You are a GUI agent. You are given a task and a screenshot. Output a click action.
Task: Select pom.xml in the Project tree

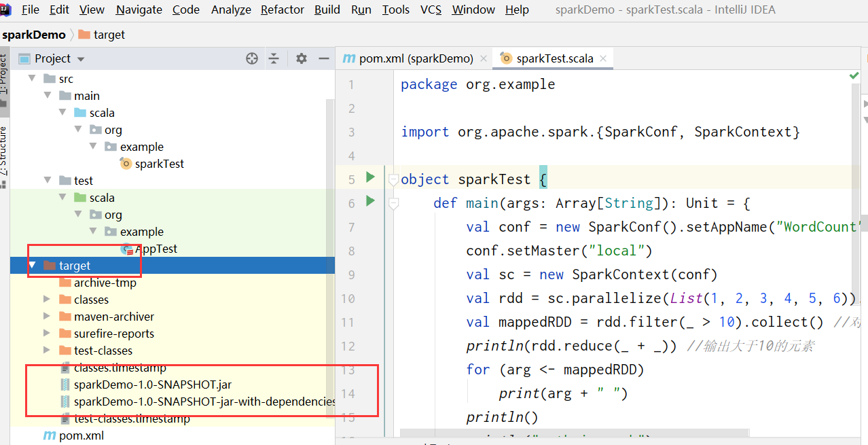(x=73, y=435)
